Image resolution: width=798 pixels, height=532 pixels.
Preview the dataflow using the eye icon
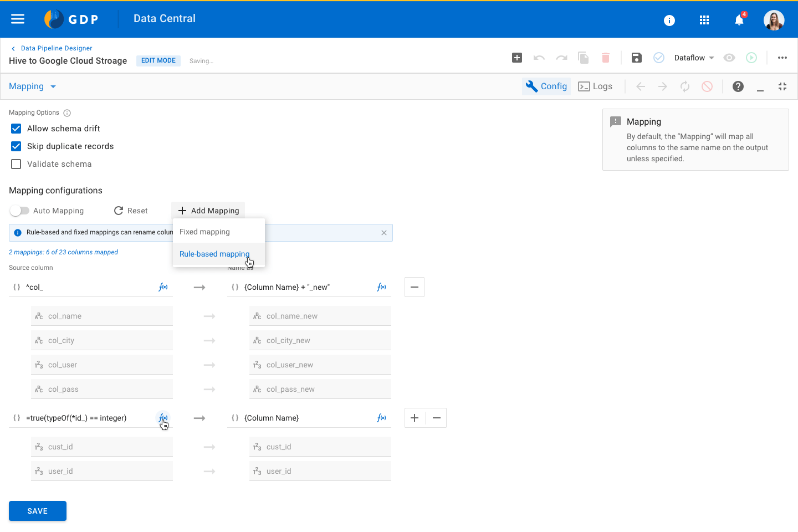729,58
